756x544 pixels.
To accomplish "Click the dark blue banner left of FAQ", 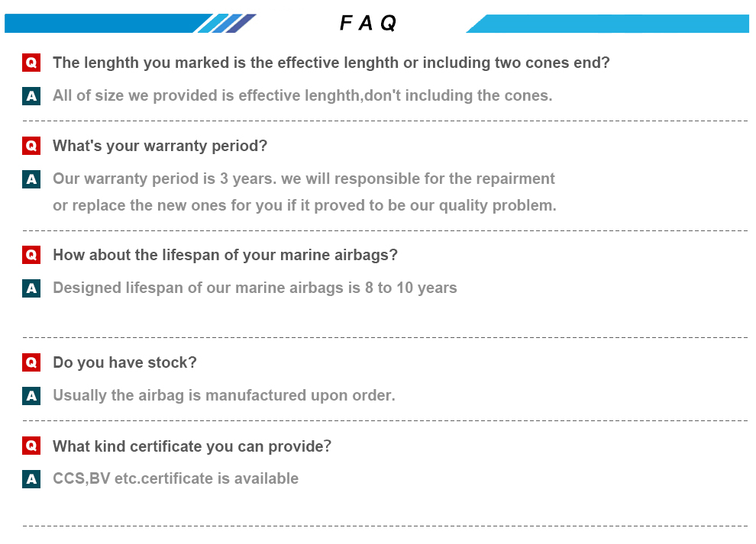I will pos(130,23).
